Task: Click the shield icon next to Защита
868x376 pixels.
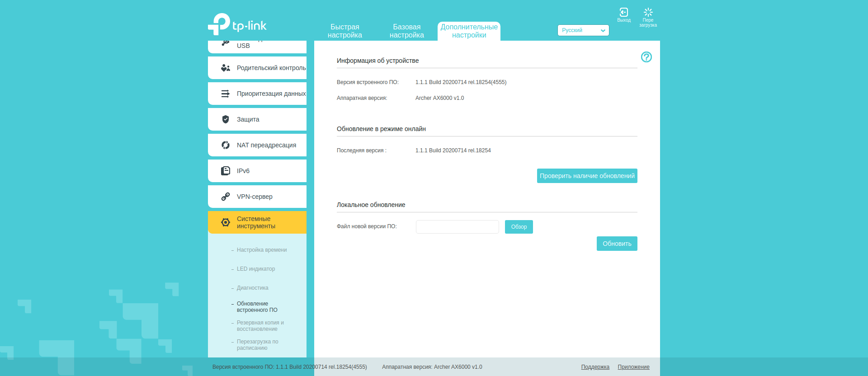Action: pyautogui.click(x=225, y=119)
